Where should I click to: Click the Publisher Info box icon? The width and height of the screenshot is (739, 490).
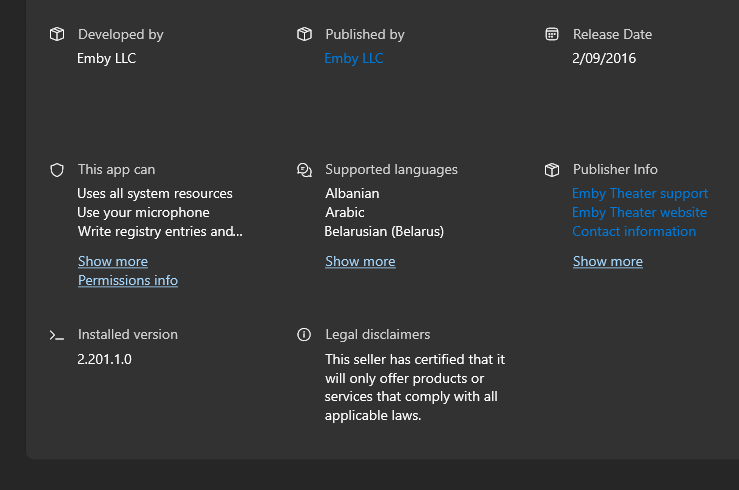click(x=552, y=170)
